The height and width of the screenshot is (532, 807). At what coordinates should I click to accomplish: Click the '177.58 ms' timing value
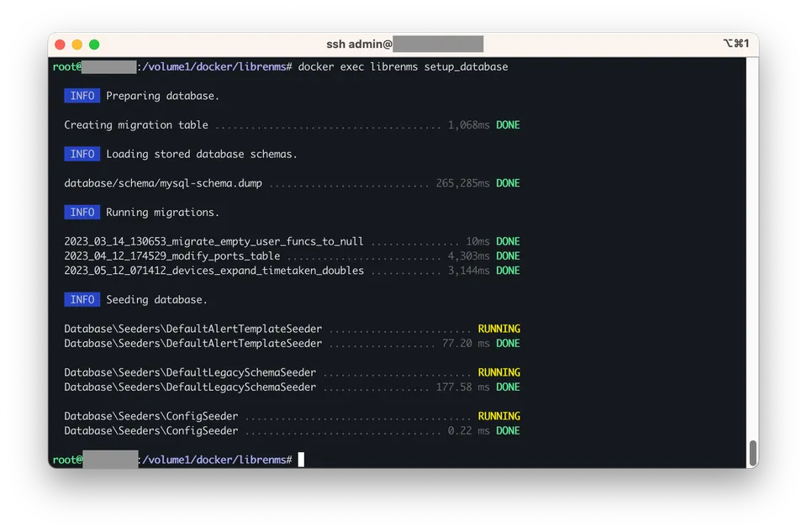pos(462,387)
